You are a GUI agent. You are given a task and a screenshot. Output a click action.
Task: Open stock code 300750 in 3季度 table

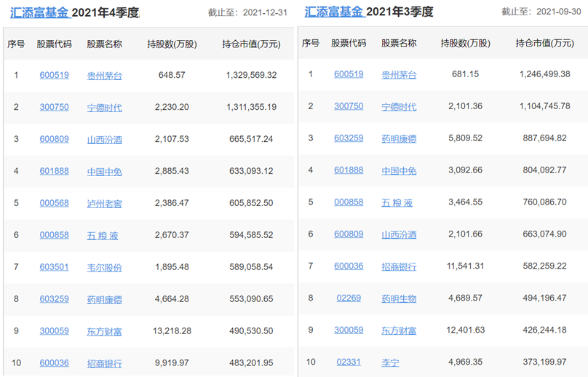[349, 106]
